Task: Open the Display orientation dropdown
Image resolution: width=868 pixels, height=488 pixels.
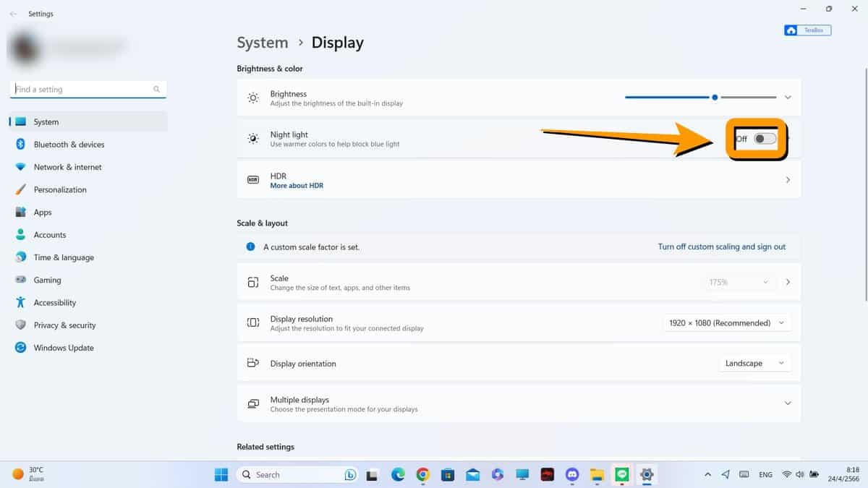Action: click(x=754, y=363)
